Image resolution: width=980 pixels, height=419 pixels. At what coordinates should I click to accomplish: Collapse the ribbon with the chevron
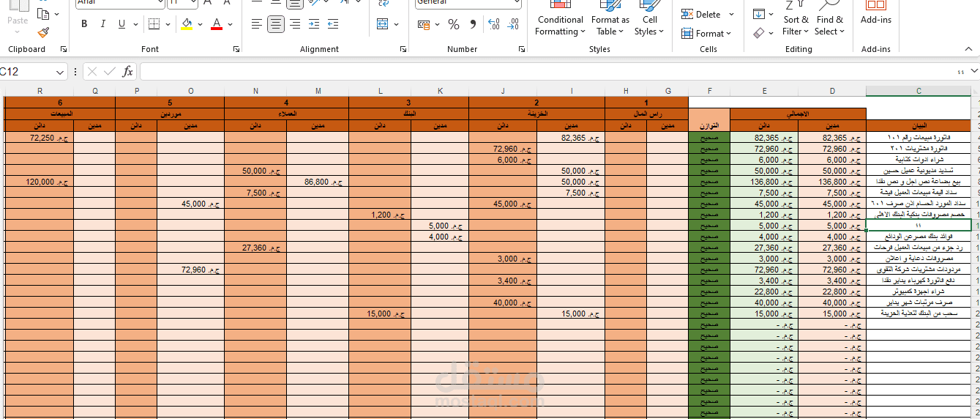[968, 50]
